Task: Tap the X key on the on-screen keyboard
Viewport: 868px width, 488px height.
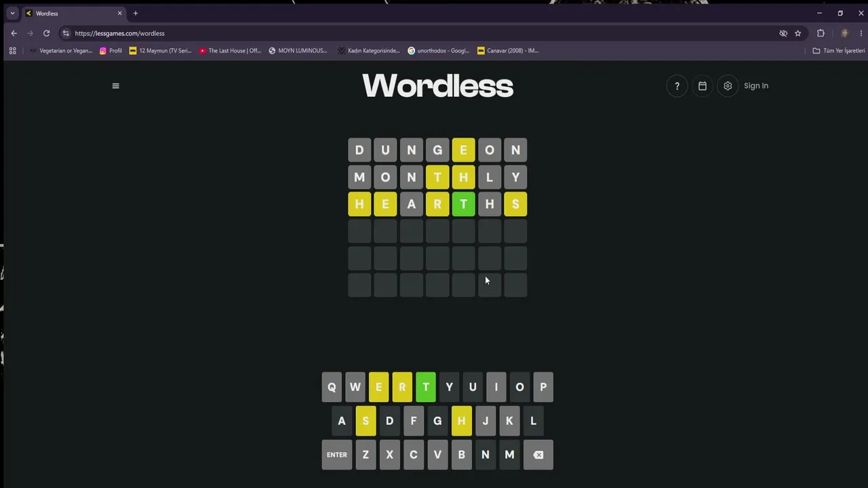Action: pos(389,455)
